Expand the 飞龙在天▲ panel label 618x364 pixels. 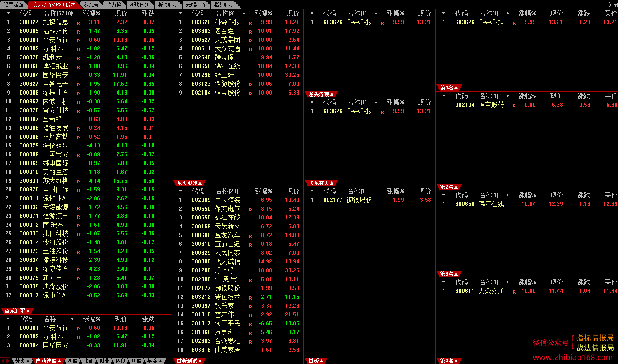321,183
